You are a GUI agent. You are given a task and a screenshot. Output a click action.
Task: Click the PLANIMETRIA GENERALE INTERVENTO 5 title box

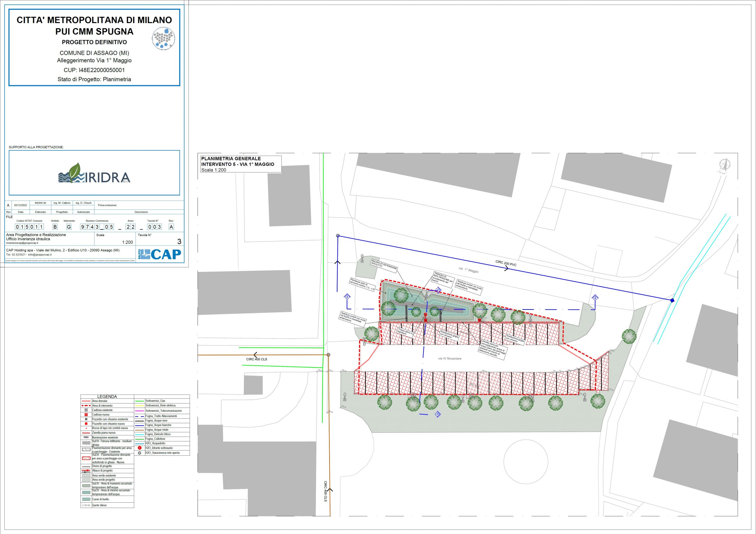[x=241, y=164]
